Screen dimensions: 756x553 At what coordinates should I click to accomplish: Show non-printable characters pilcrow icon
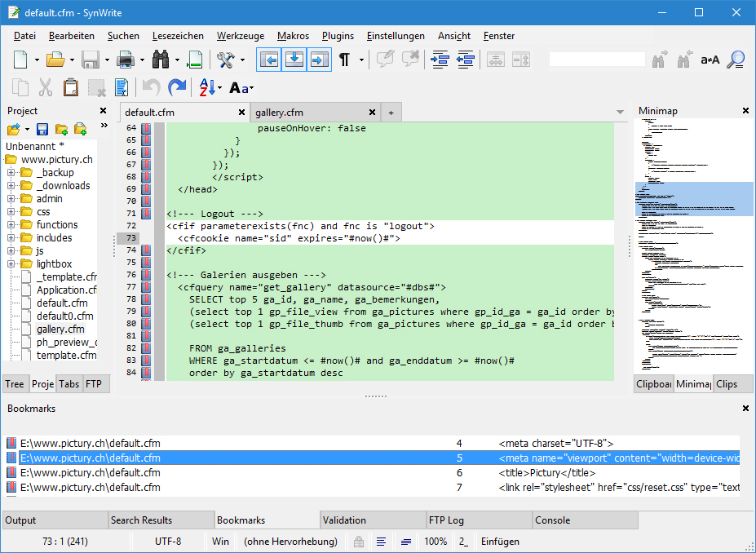(344, 60)
